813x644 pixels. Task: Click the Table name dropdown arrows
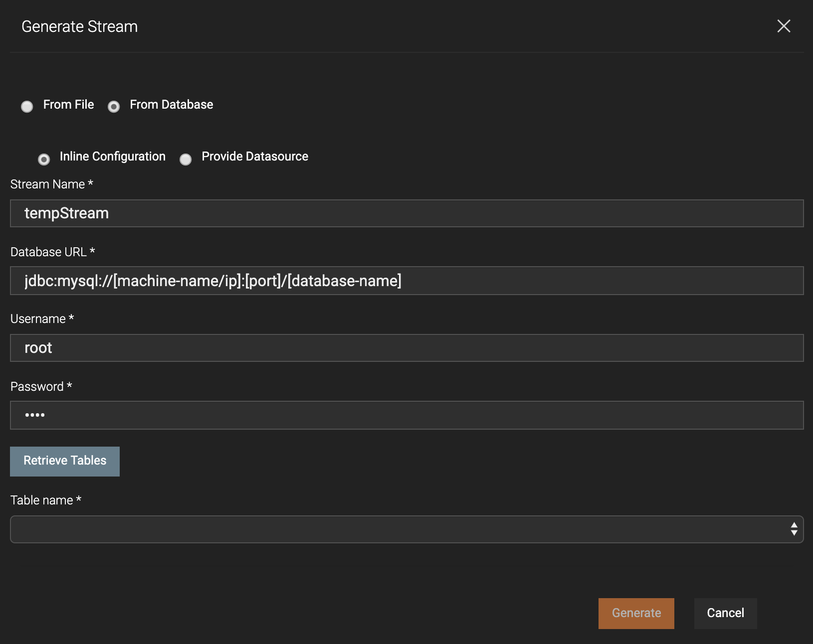click(794, 529)
